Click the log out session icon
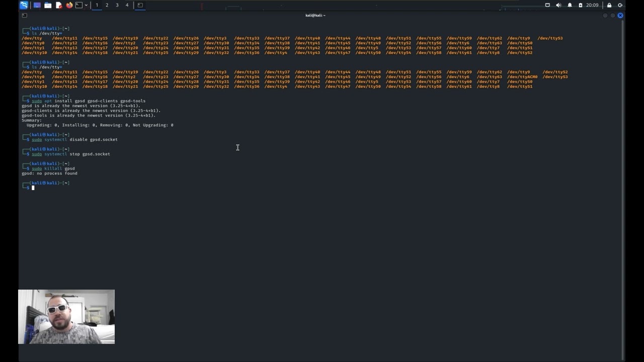 click(620, 5)
